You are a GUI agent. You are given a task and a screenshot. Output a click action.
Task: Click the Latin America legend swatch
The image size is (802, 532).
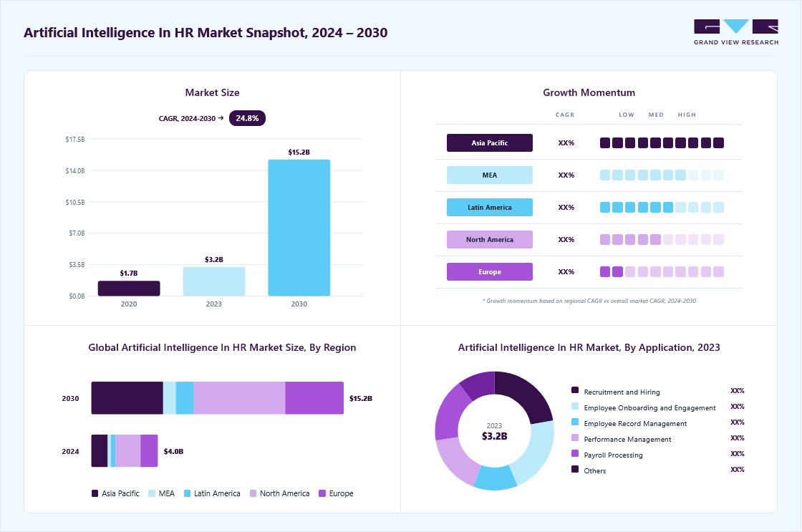point(187,493)
